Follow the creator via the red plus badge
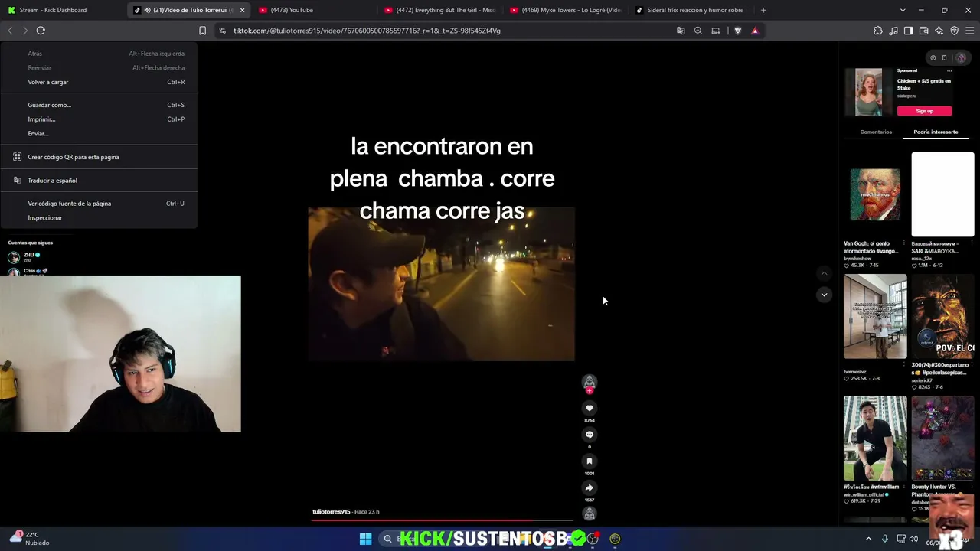This screenshot has width=980, height=551. pos(589,390)
